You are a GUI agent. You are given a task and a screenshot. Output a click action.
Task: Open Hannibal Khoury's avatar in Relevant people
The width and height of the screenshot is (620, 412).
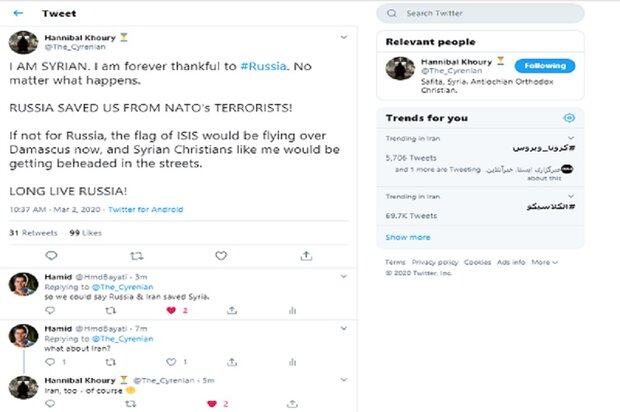400,71
